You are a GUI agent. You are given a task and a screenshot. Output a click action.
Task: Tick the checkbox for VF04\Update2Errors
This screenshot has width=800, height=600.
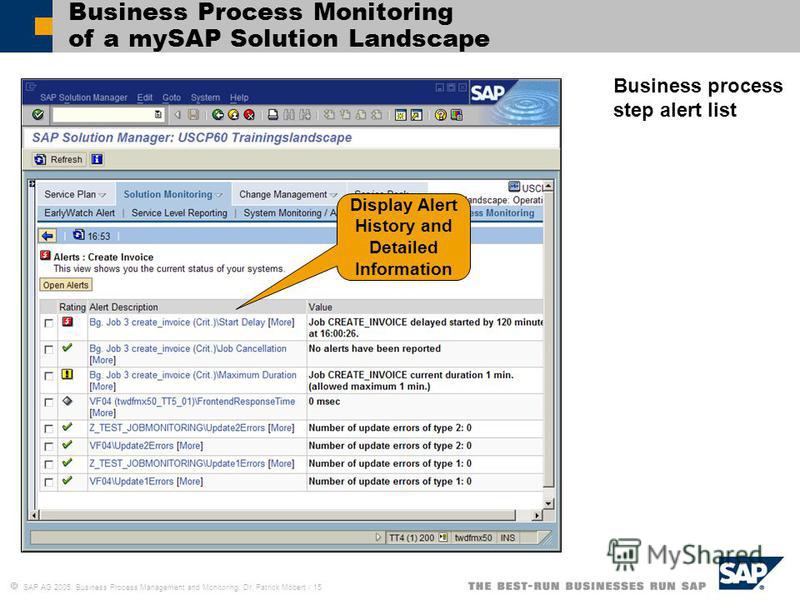pos(48,446)
